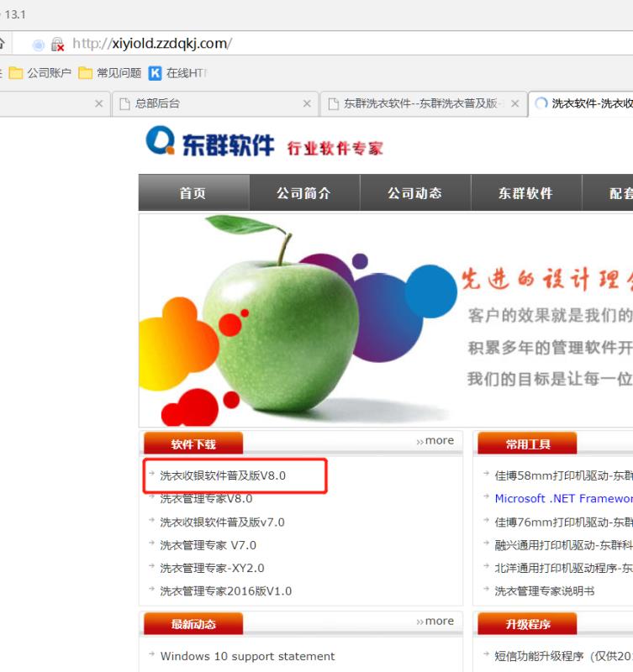
Task: Open the 洗衣管理专家 V7.0 link
Action: click(x=208, y=545)
